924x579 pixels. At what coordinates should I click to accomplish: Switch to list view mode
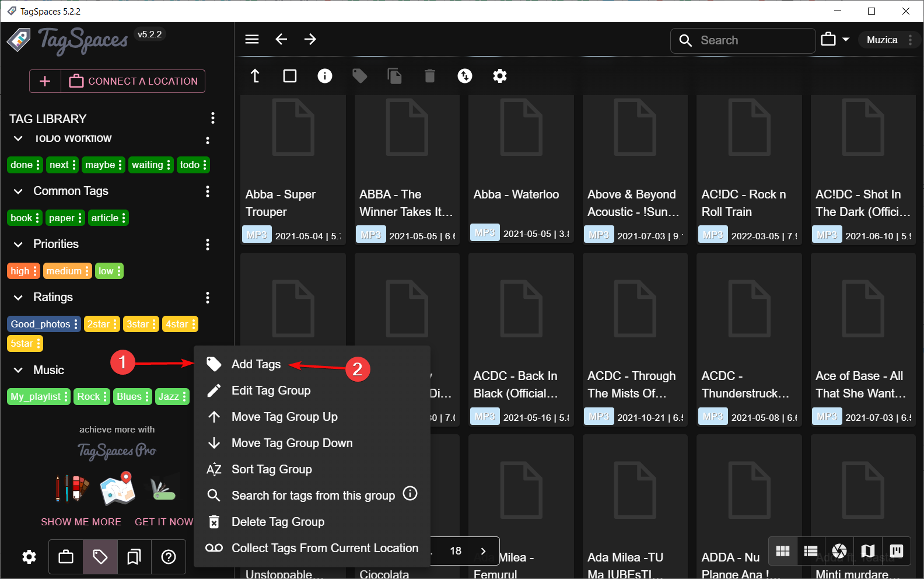[811, 551]
